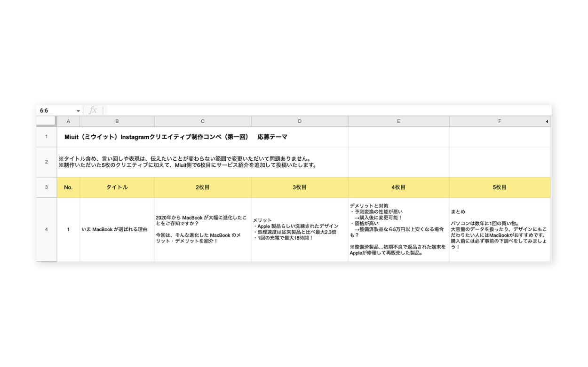
Task: Select column D header
Action: (x=299, y=121)
